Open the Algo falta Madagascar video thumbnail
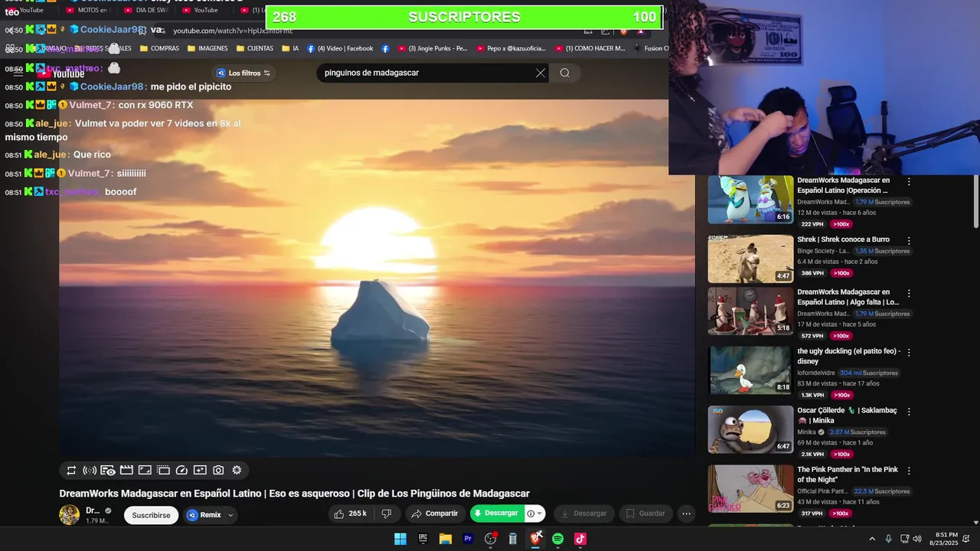The height and width of the screenshot is (551, 980). point(750,311)
